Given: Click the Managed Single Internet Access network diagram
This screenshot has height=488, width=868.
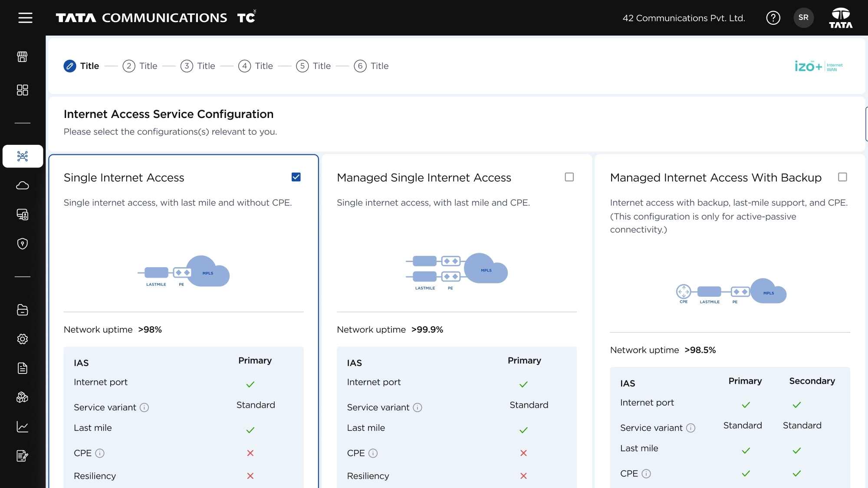Looking at the screenshot, I should tap(457, 272).
